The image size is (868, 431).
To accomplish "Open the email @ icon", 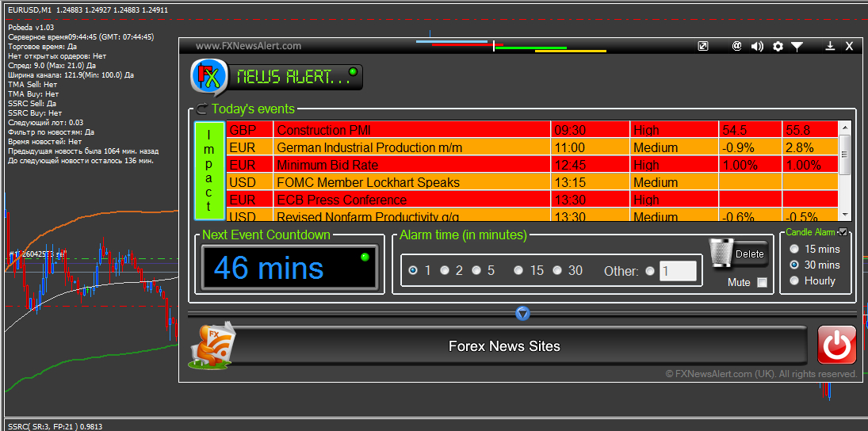I will pyautogui.click(x=736, y=47).
